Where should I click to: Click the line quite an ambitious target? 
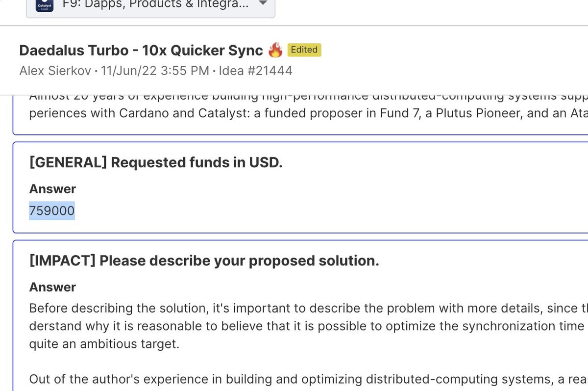coord(104,344)
